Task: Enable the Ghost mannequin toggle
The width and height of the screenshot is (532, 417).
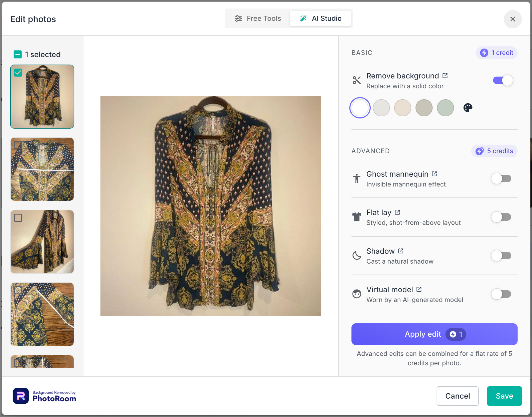Action: coord(501,178)
